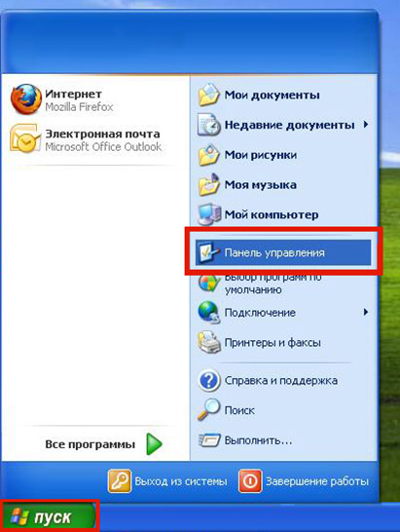This screenshot has height=532, width=400.
Task: Click the Поиск magnifier icon
Action: (x=209, y=410)
